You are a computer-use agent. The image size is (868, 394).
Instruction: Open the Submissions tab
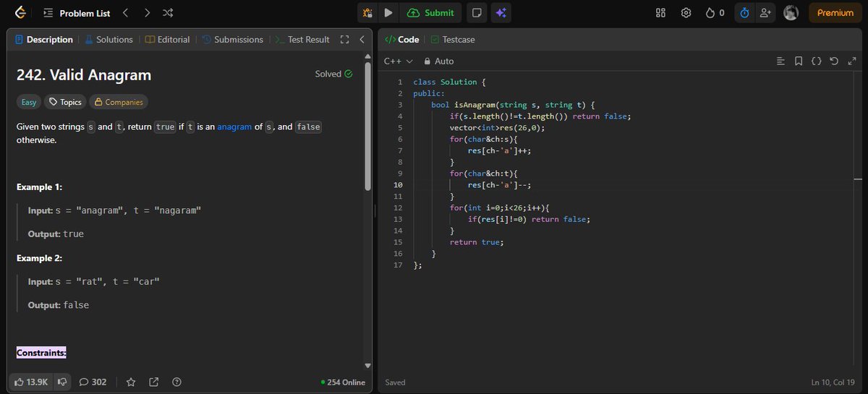[x=232, y=40]
